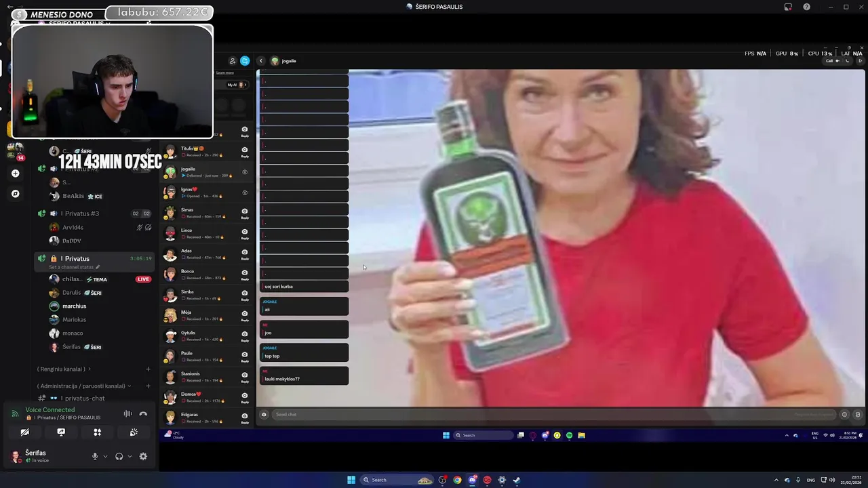This screenshot has height=488, width=868.
Task: Click the camera Reply icon for Adas
Action: [245, 253]
